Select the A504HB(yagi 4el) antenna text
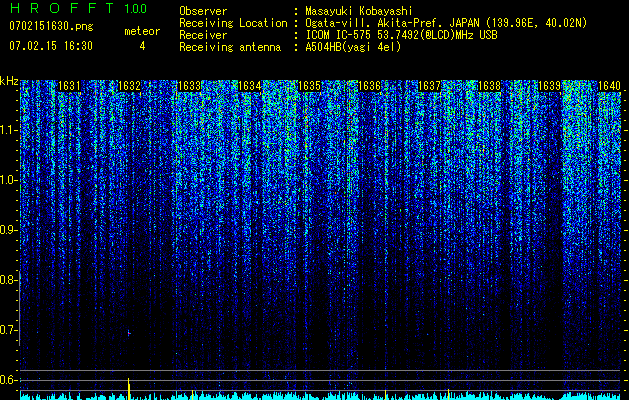 click(353, 47)
